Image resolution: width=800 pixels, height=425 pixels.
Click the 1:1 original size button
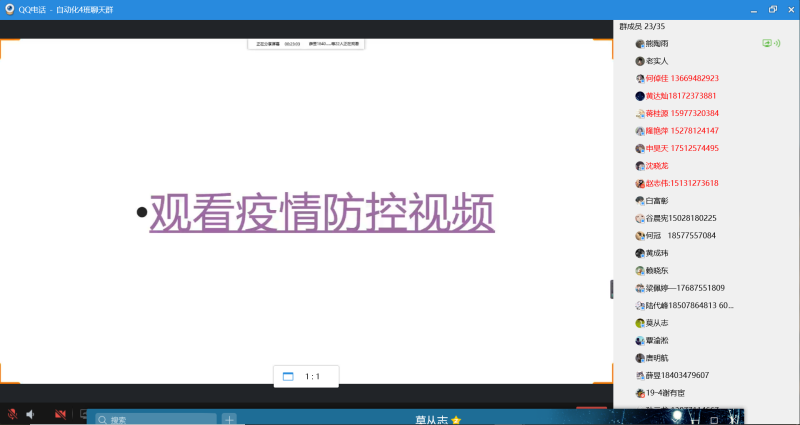[x=306, y=376]
